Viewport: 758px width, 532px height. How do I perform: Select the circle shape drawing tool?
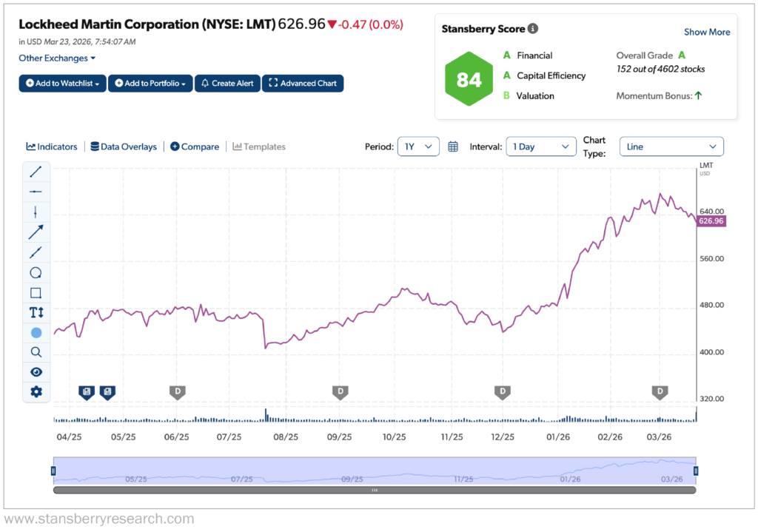(x=36, y=272)
